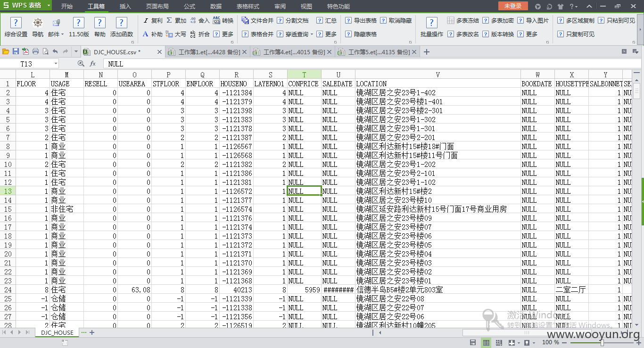The height and width of the screenshot is (348, 644).
Task: Click the skin T-shirt icon in title bar
Action: pos(560,7)
